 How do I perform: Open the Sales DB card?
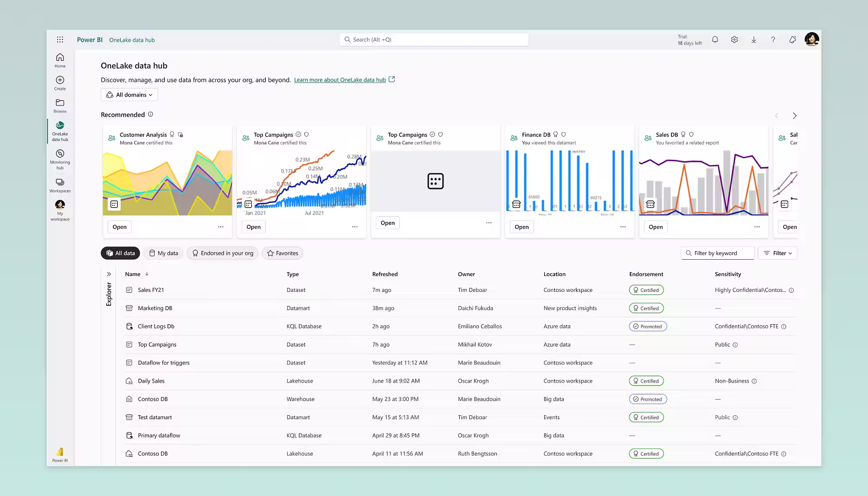pyautogui.click(x=655, y=227)
